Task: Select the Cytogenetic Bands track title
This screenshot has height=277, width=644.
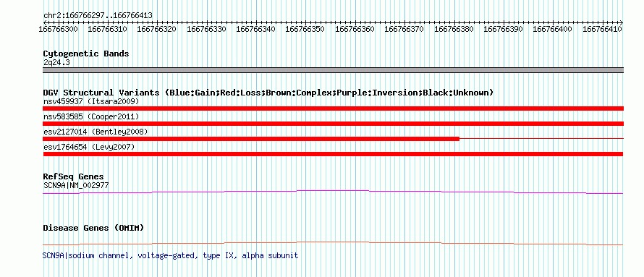Action: pos(86,54)
